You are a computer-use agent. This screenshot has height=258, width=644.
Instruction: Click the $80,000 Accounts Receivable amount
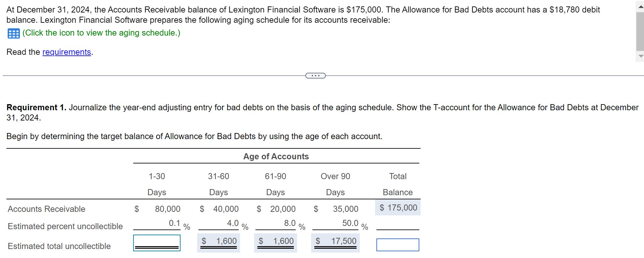(x=167, y=209)
